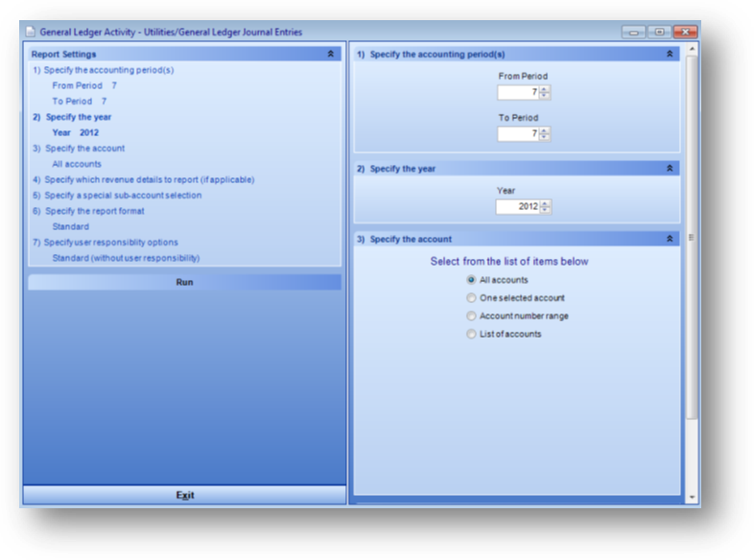Image resolution: width=754 pixels, height=560 pixels.
Task: Click the To Period 7 summary line
Action: [x=80, y=102]
